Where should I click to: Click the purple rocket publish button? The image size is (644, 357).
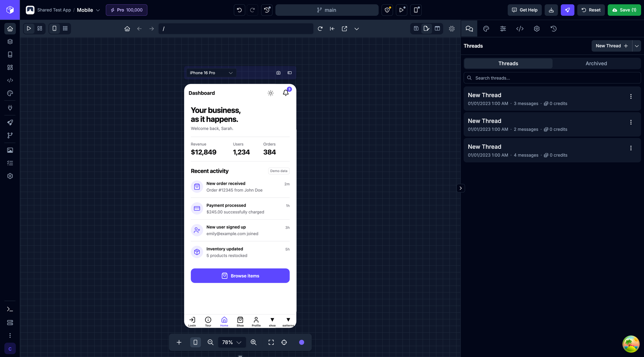point(567,10)
